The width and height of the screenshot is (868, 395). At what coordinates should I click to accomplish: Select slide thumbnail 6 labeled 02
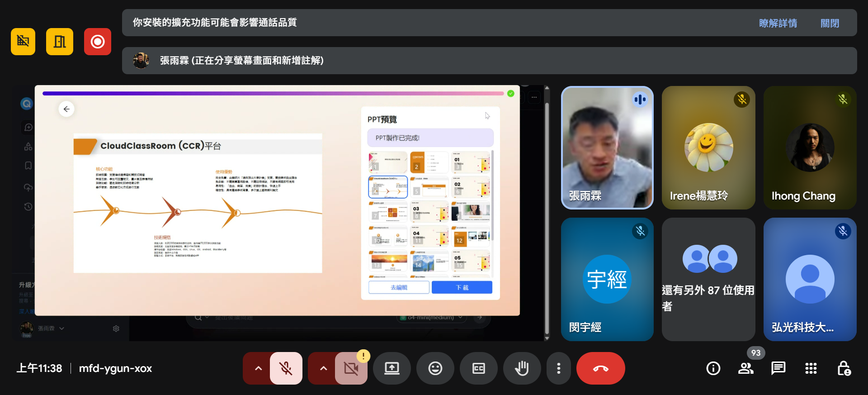(x=471, y=187)
